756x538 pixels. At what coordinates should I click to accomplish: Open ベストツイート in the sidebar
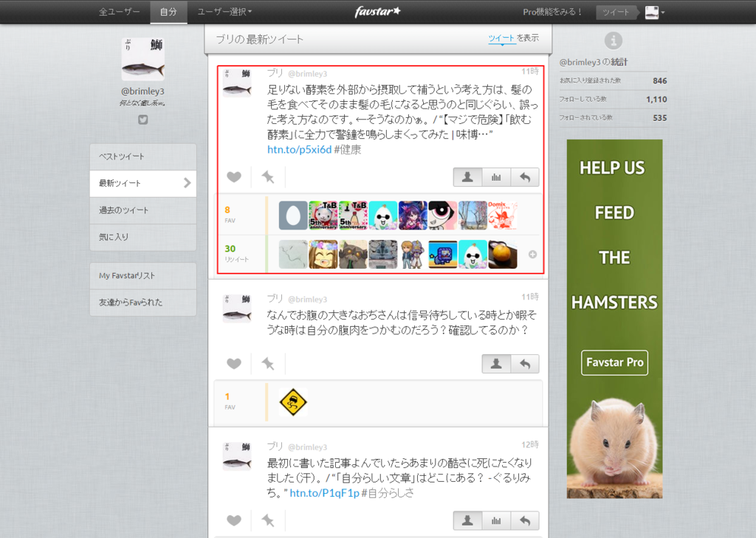coord(142,156)
